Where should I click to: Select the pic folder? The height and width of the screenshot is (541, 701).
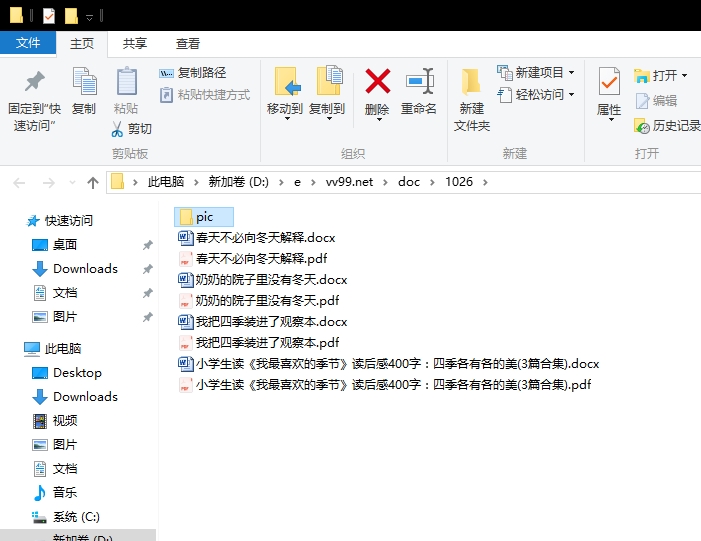pos(204,217)
